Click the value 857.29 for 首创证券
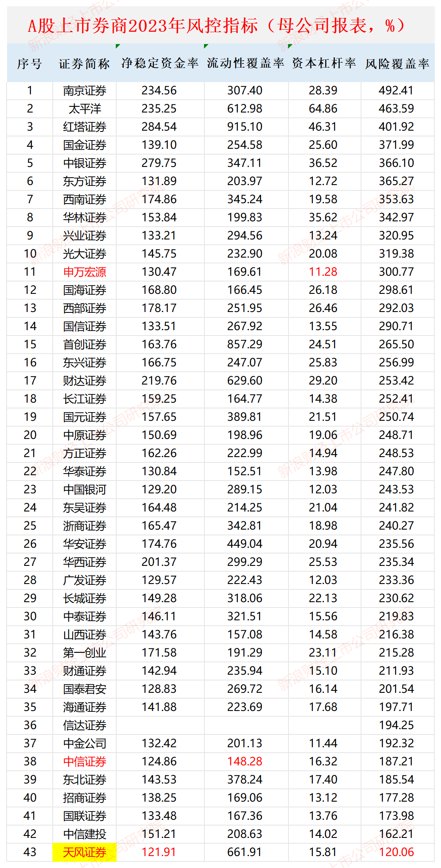The width and height of the screenshot is (441, 868). pos(245,345)
